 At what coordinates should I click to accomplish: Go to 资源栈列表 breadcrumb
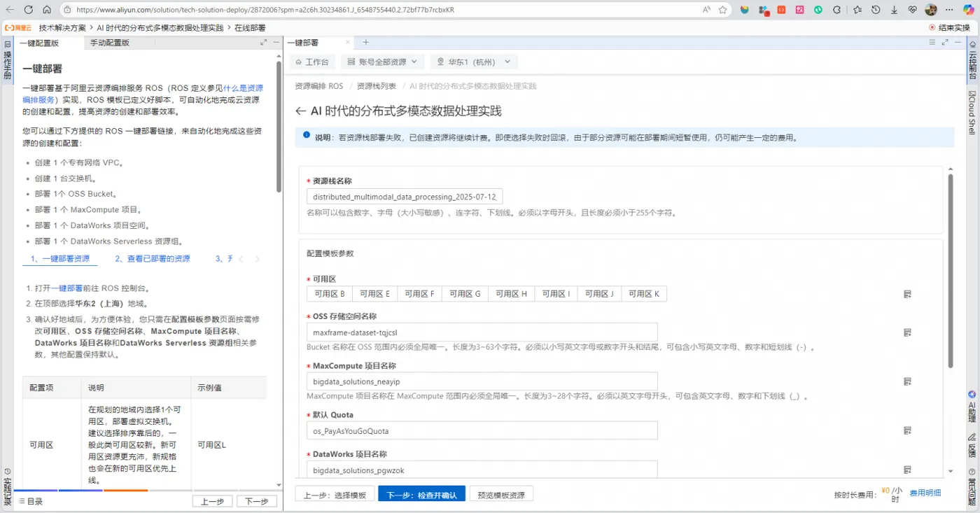pyautogui.click(x=377, y=86)
